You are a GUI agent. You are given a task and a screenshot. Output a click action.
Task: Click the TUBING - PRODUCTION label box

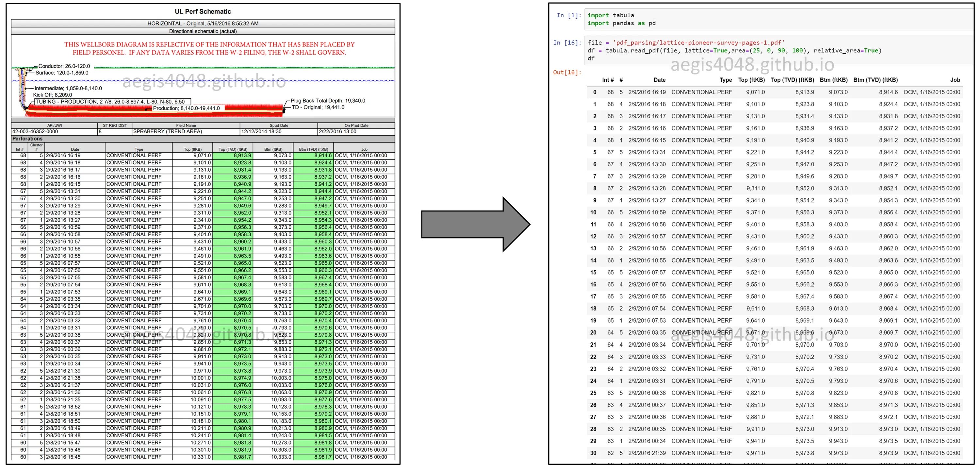tap(112, 102)
